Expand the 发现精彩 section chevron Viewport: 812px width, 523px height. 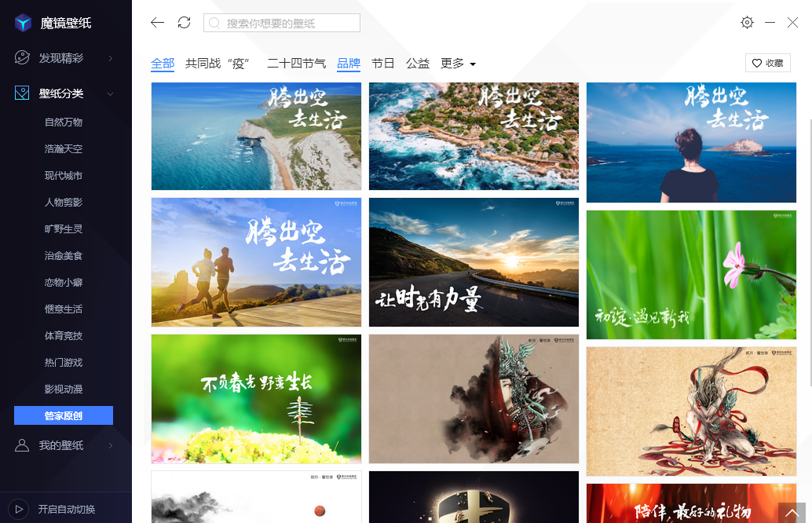click(110, 59)
